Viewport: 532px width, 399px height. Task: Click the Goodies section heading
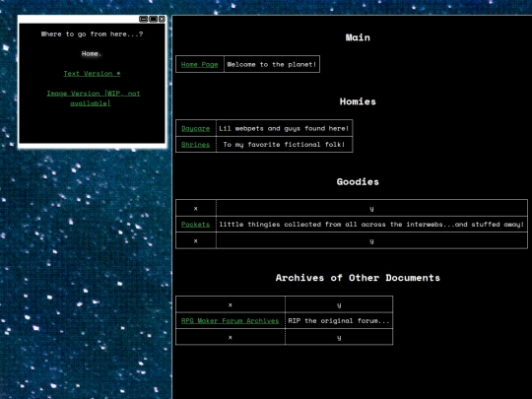pyautogui.click(x=358, y=182)
